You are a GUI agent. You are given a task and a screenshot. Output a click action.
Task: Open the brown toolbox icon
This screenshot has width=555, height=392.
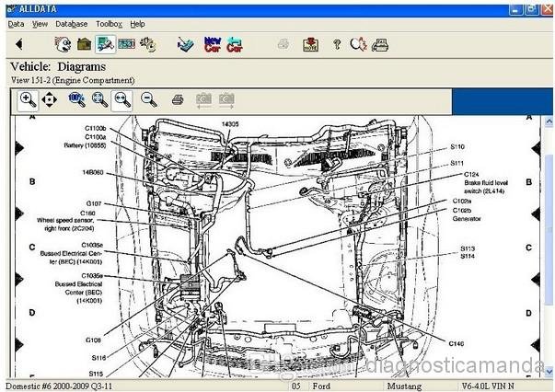coord(85,44)
